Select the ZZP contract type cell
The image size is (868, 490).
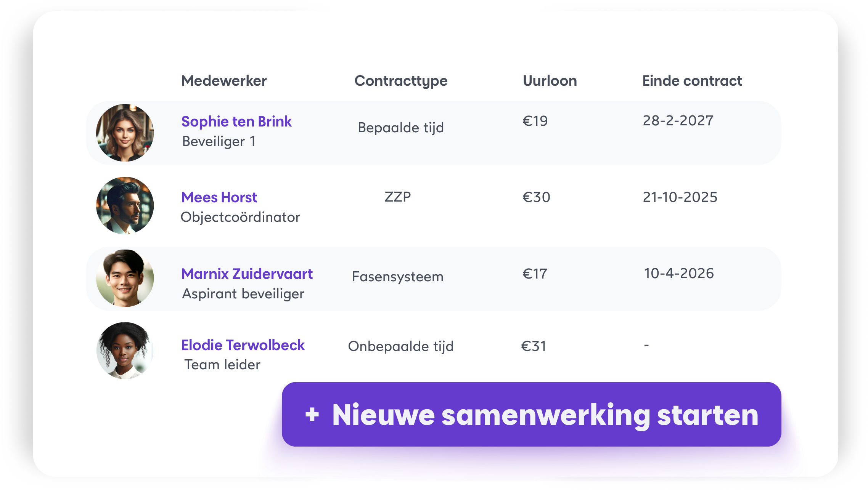[x=397, y=197]
